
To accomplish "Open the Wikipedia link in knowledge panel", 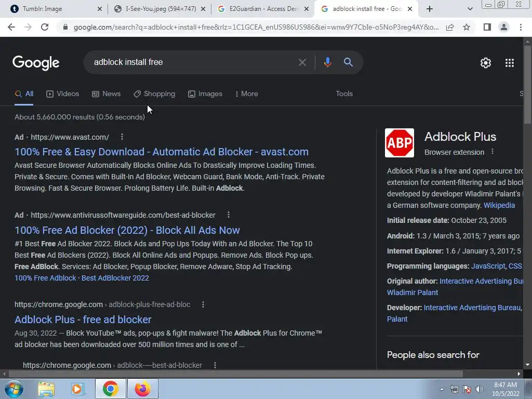I will (x=499, y=205).
